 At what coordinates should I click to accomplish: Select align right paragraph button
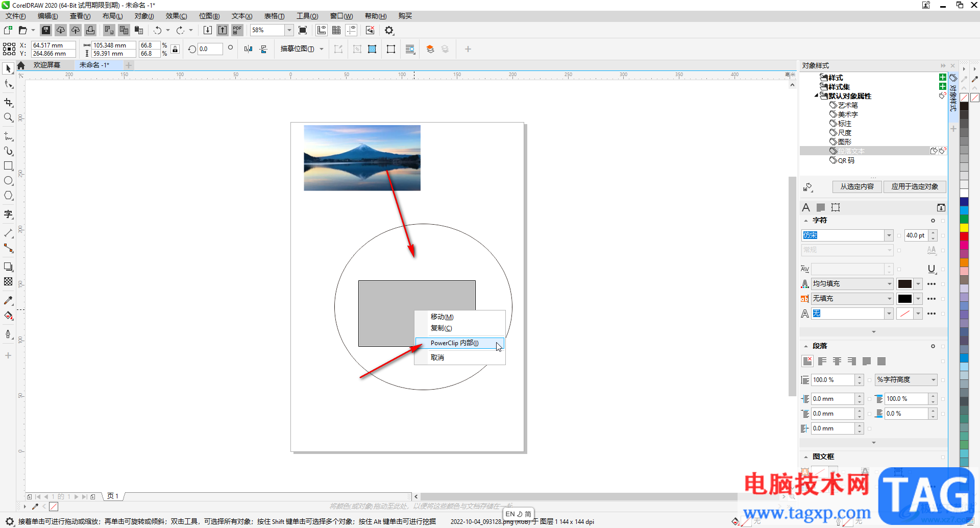[x=852, y=361]
